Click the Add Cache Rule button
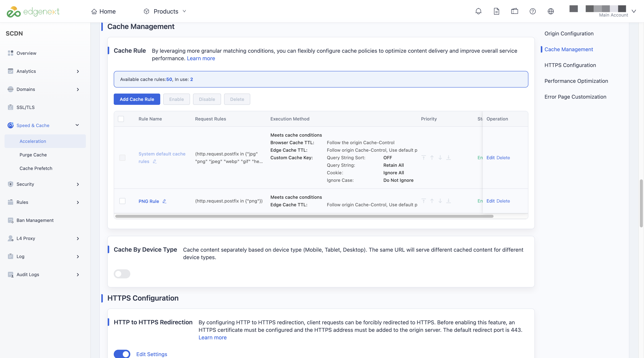The height and width of the screenshot is (358, 644). (137, 99)
